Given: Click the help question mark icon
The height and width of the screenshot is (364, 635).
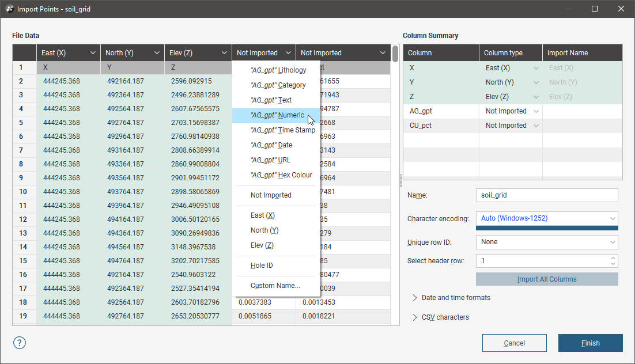Looking at the screenshot, I should (x=19, y=343).
